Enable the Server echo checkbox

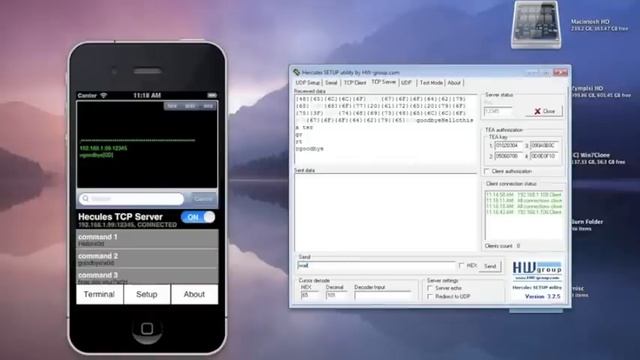pos(430,288)
